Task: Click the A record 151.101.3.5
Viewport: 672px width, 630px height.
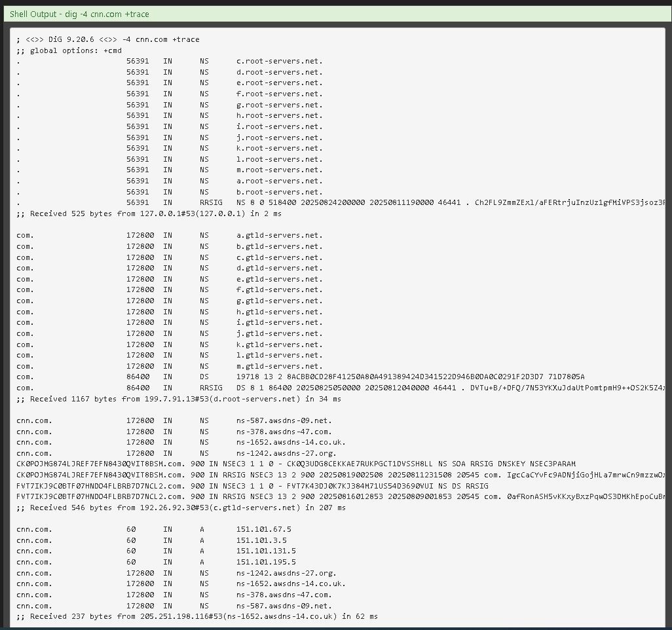Action: (152, 541)
